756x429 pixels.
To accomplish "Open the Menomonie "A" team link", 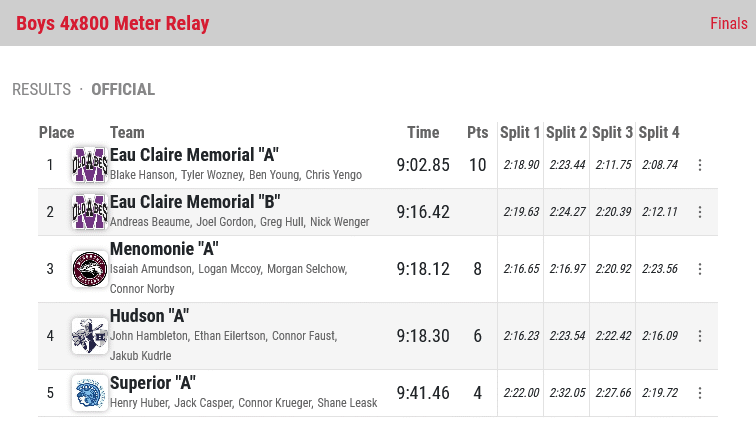I will pos(164,249).
